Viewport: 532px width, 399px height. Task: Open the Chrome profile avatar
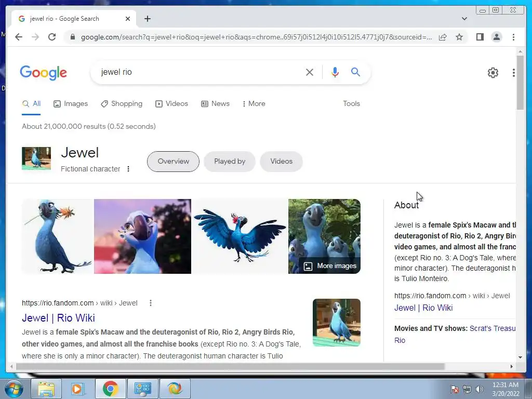(x=496, y=37)
